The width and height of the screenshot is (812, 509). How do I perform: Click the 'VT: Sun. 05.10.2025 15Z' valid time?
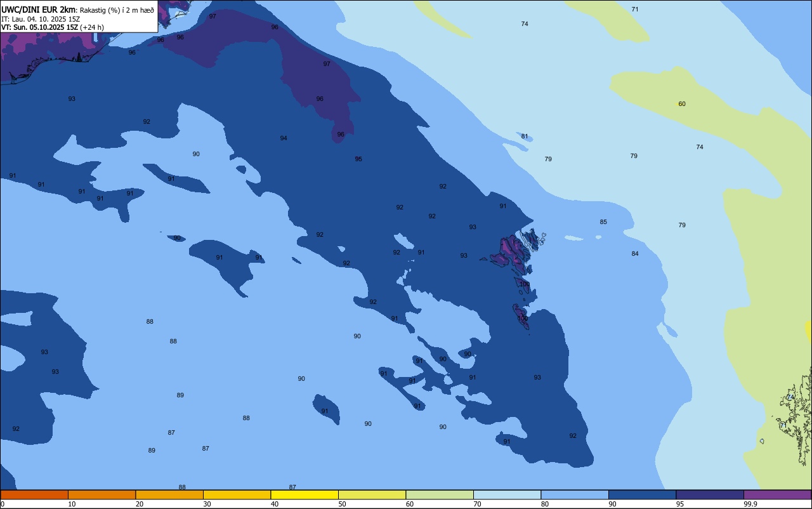(x=39, y=27)
